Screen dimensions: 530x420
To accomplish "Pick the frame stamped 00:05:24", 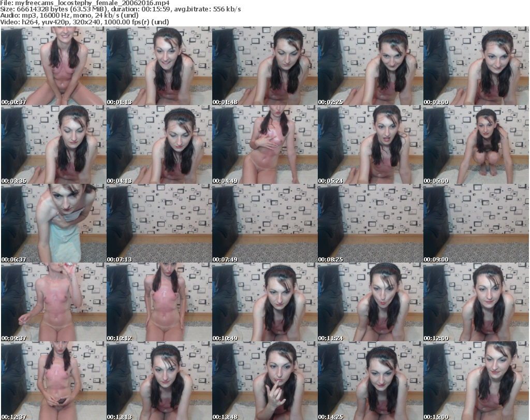I will click(x=370, y=144).
